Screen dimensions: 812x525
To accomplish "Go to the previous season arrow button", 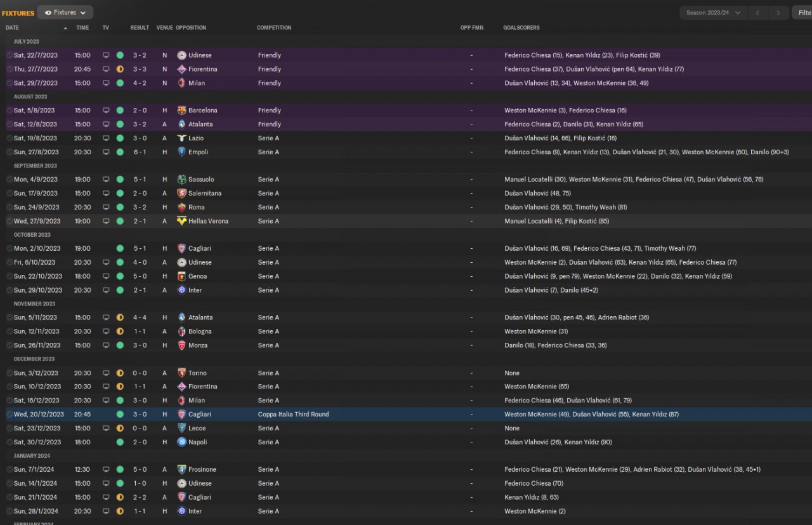I will 757,13.
